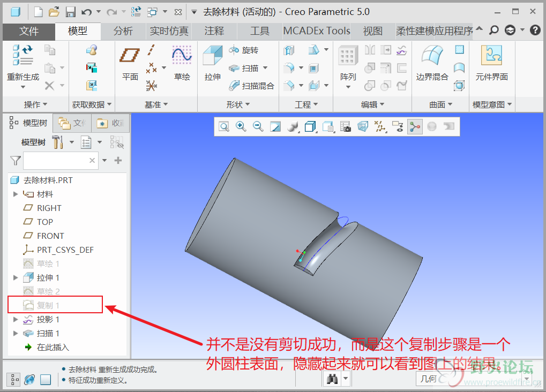Open the 操作 group dropdown

[x=35, y=104]
